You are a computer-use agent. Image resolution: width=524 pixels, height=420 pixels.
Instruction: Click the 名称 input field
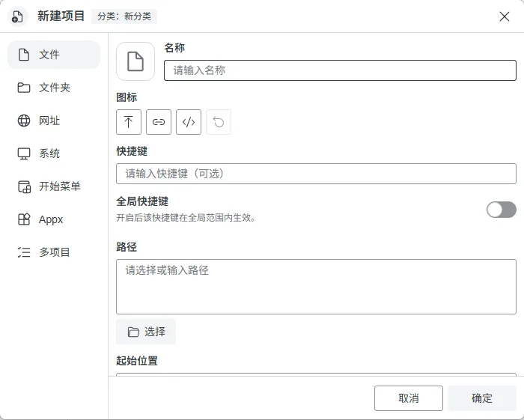(340, 70)
